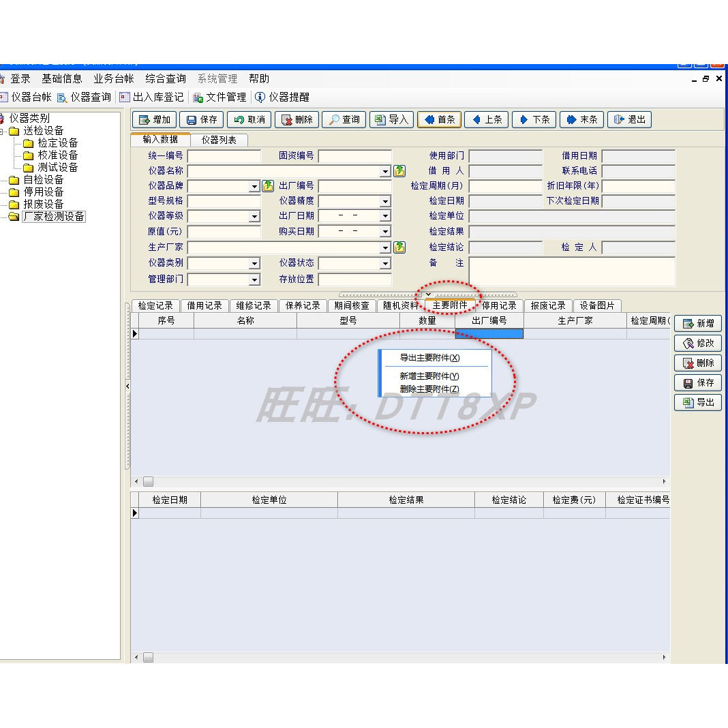Switch to the 仪器列表 tab
The width and height of the screenshot is (728, 728).
(219, 140)
